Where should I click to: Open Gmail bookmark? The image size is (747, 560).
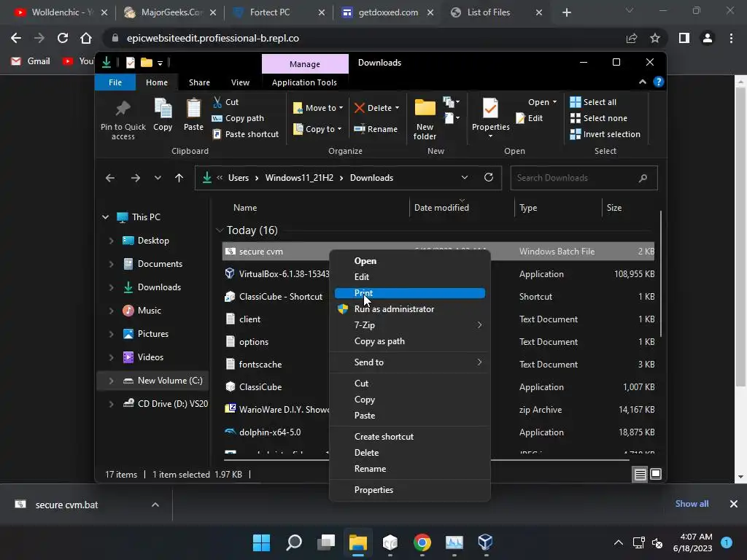(x=31, y=61)
